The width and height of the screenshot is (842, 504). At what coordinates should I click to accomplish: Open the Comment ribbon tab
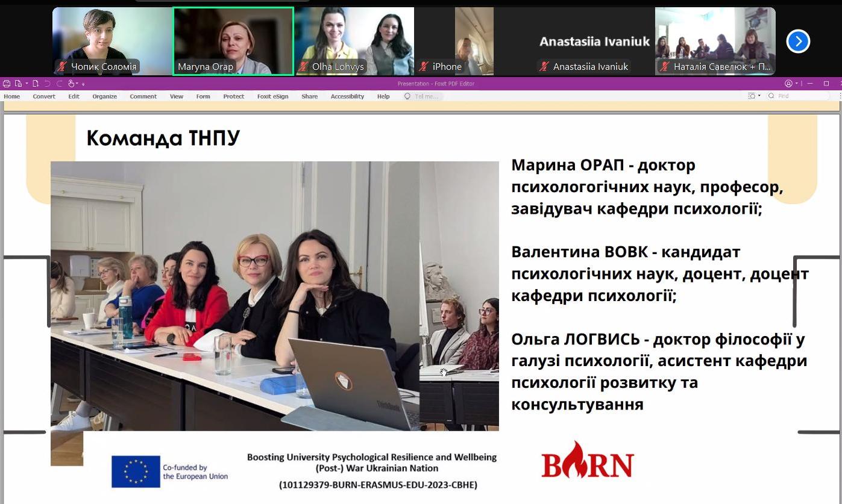pyautogui.click(x=143, y=96)
